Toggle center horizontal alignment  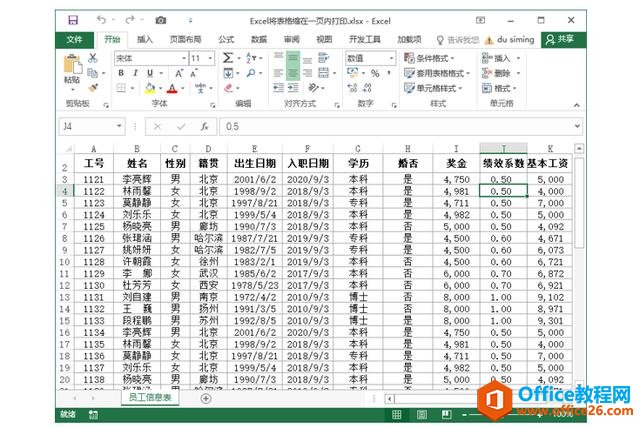tap(293, 73)
